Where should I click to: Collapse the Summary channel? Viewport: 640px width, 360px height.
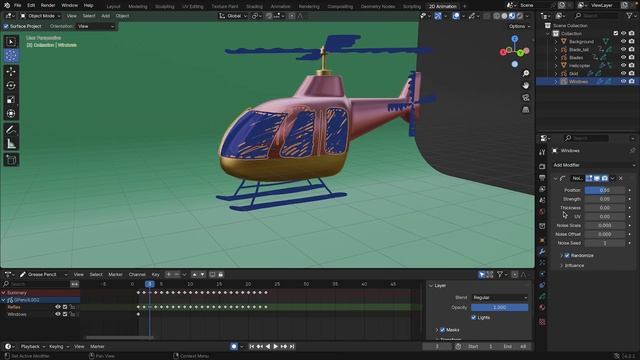coord(4,293)
